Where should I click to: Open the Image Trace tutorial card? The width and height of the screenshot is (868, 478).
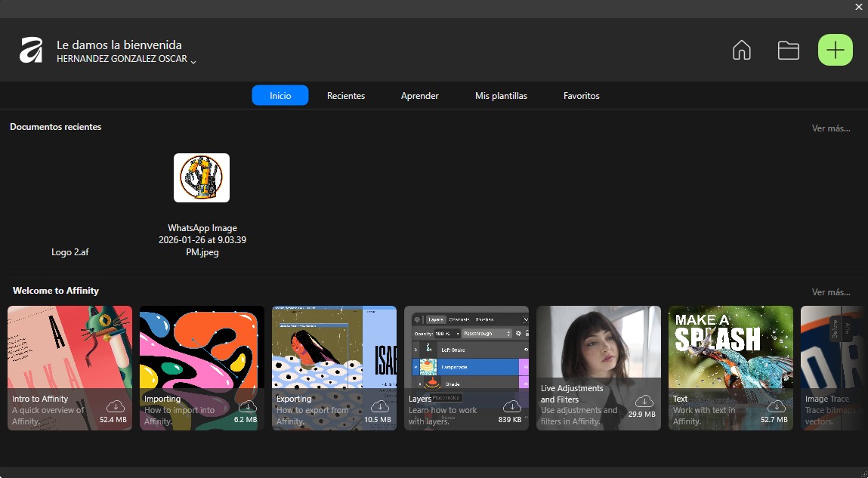(834, 368)
